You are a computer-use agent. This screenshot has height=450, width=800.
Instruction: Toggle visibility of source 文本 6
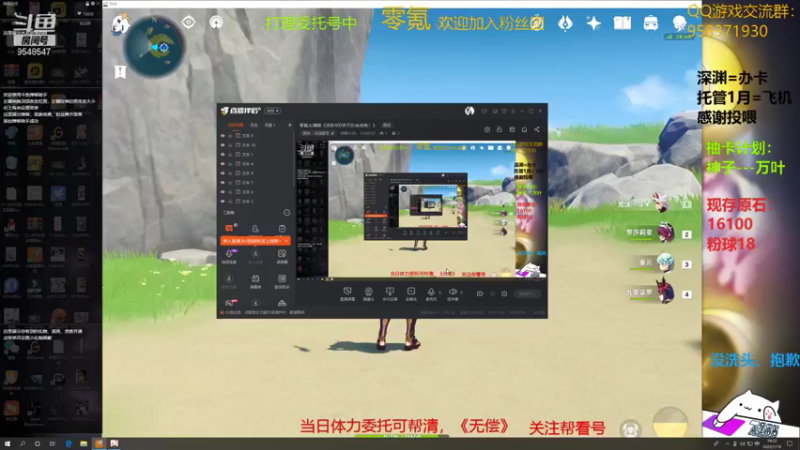(x=222, y=192)
